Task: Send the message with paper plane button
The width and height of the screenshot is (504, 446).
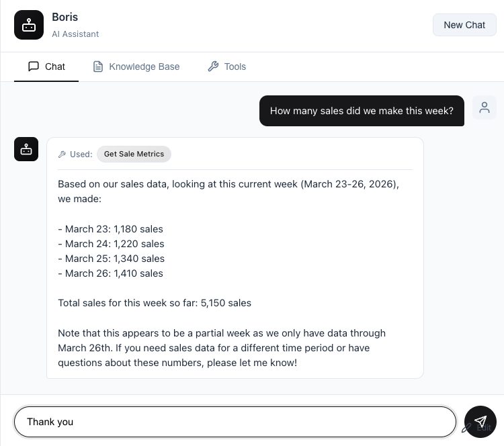Action: pos(480,422)
